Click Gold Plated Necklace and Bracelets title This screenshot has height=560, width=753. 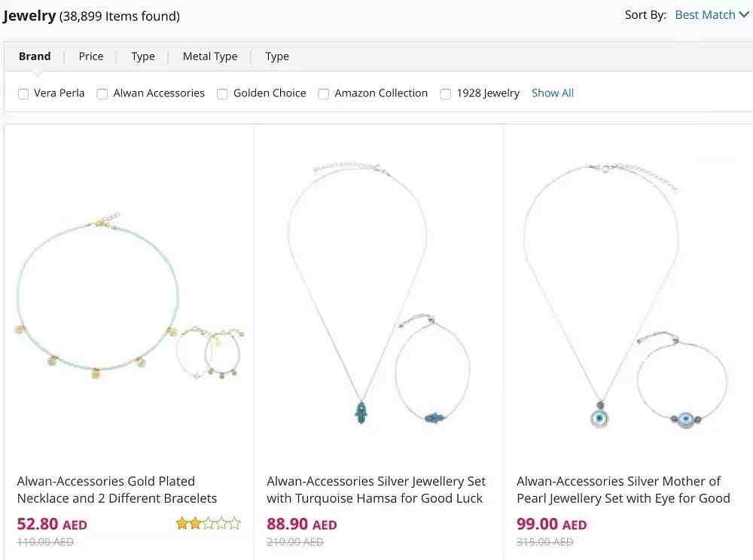click(x=117, y=489)
